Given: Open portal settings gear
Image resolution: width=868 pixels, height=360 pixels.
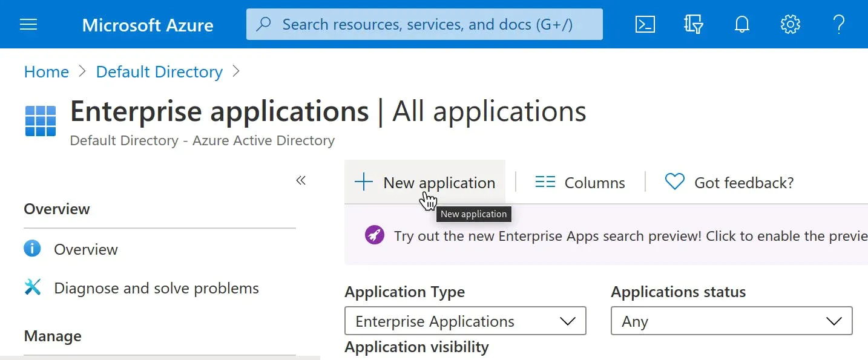Looking at the screenshot, I should click(x=790, y=24).
